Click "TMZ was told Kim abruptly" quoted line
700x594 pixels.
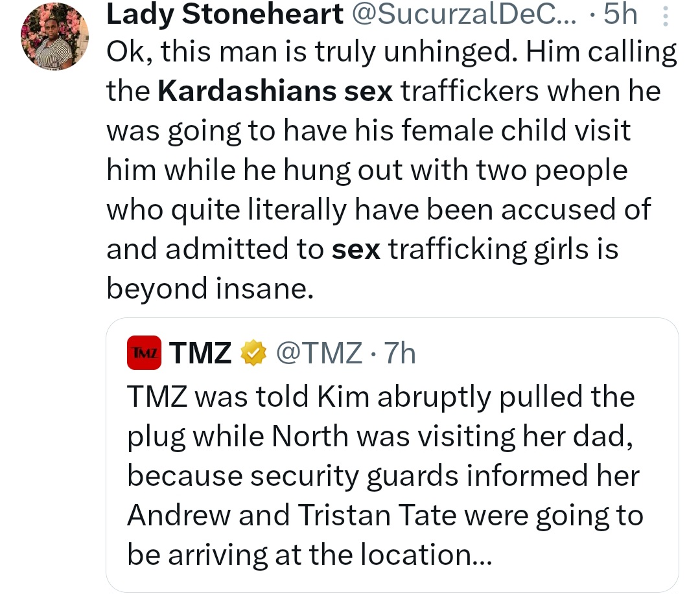point(380,396)
